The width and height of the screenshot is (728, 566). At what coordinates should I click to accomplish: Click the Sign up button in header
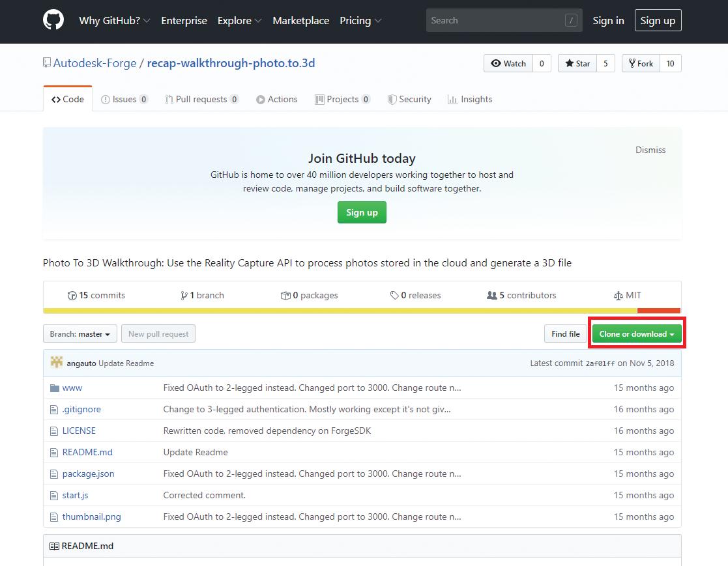pyautogui.click(x=658, y=20)
